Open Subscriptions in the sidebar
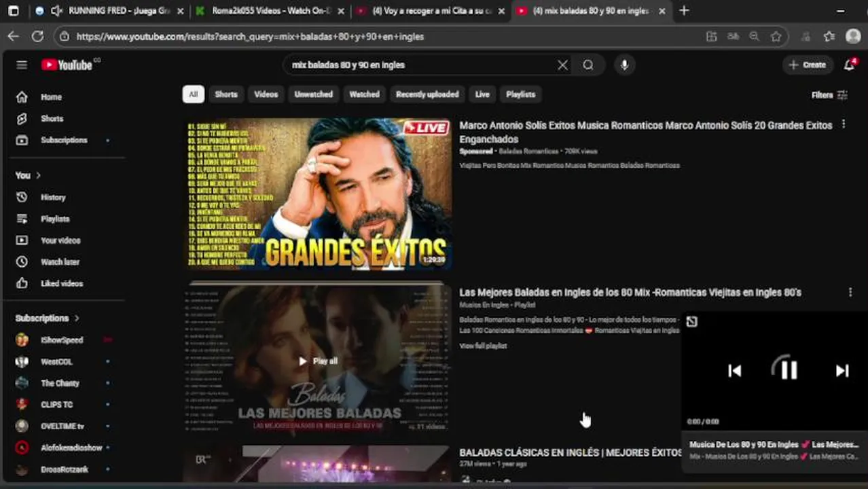This screenshot has height=489, width=868. click(x=64, y=140)
